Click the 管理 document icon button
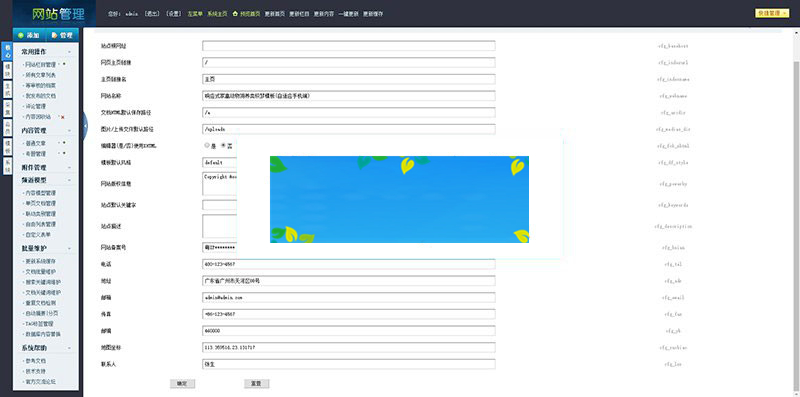The width and height of the screenshot is (800, 397). (62, 35)
